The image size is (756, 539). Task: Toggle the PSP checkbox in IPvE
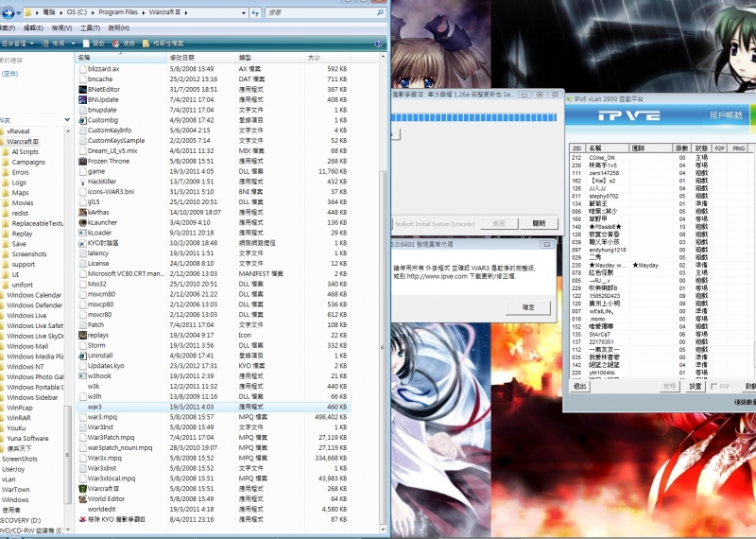[x=714, y=386]
